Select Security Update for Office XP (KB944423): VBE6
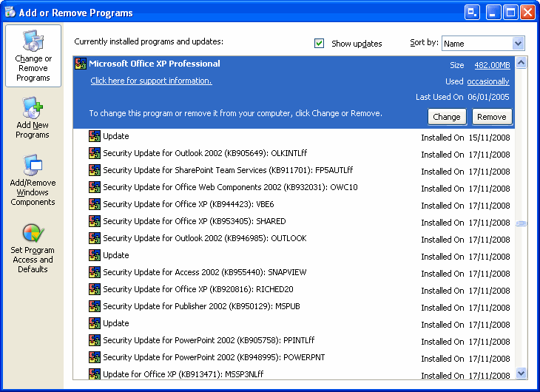 [294, 204]
